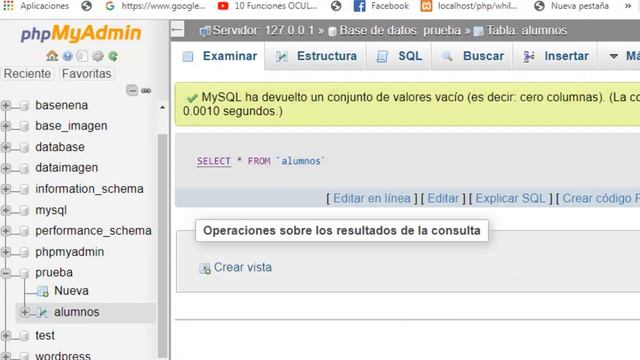Expand the basenena database
Screen dimensions: 640x360
pyautogui.click(x=6, y=106)
